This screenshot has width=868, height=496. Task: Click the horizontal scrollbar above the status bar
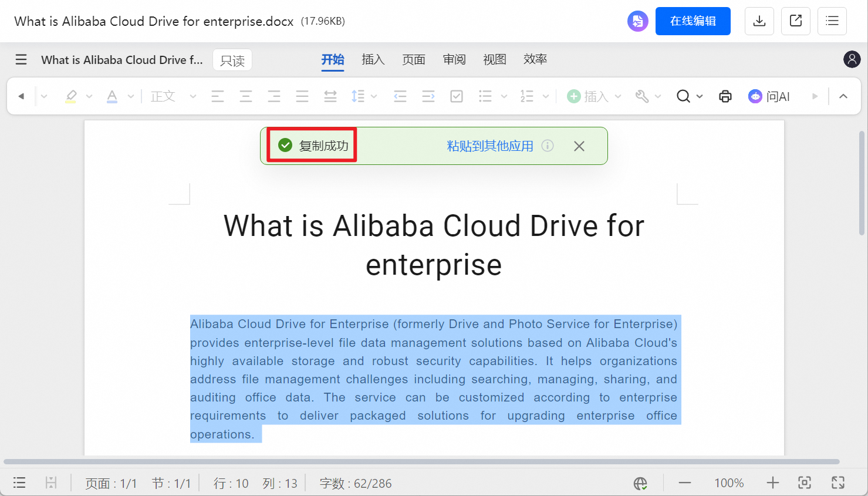(x=421, y=461)
